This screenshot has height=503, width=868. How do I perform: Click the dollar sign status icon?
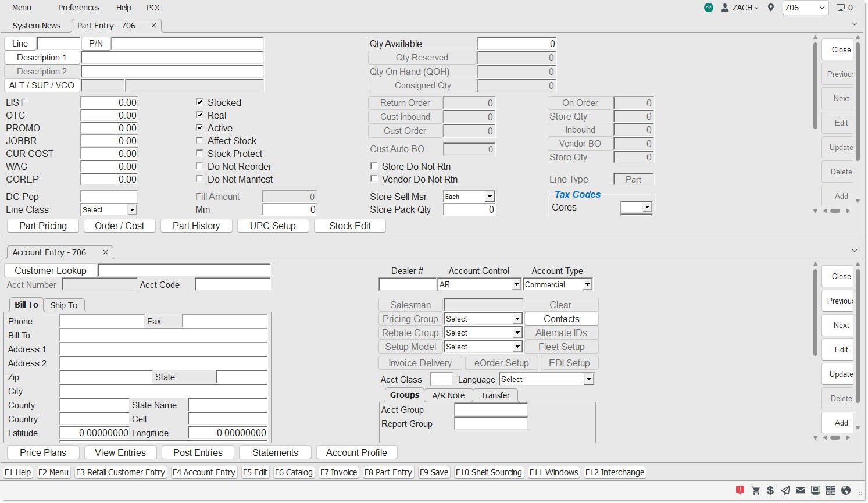pyautogui.click(x=770, y=490)
